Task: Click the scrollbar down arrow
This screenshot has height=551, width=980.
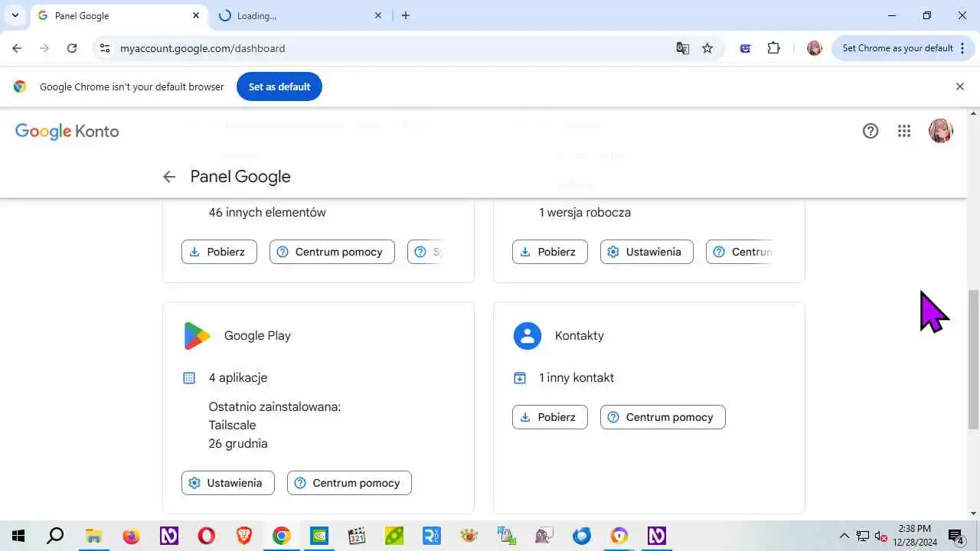Action: (973, 514)
